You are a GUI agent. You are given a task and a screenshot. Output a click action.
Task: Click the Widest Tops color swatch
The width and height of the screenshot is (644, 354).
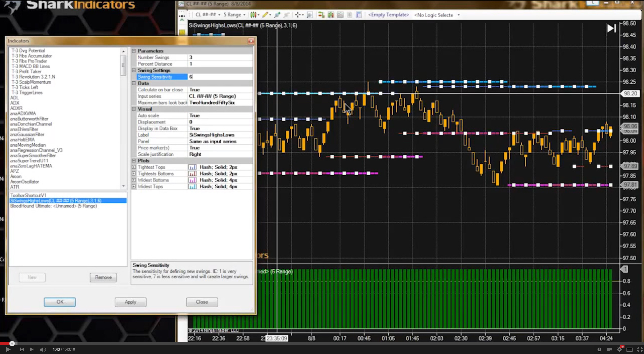pyautogui.click(x=192, y=186)
